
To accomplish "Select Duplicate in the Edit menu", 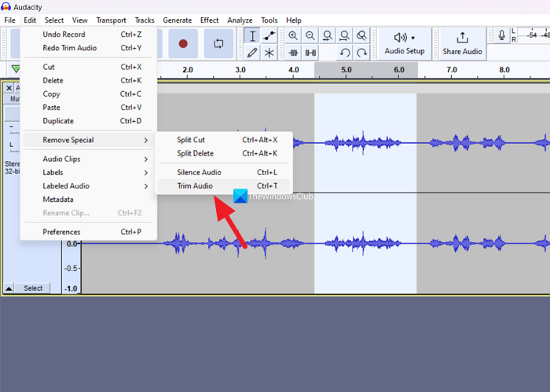I will coord(88,121).
